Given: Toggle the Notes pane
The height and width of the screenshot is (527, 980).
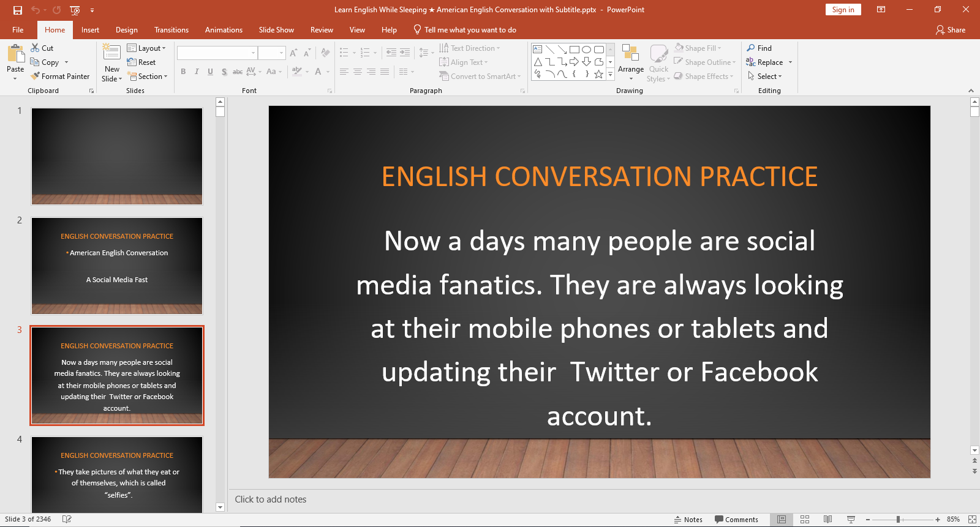Looking at the screenshot, I should click(688, 520).
